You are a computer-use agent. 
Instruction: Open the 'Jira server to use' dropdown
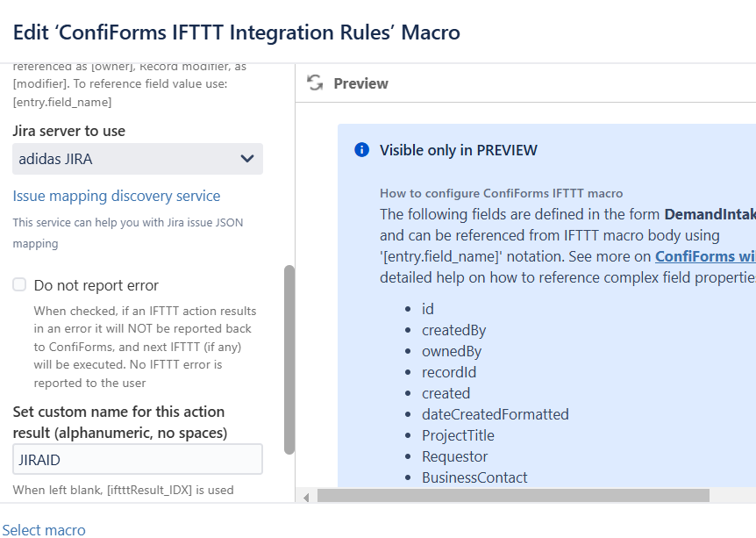138,159
